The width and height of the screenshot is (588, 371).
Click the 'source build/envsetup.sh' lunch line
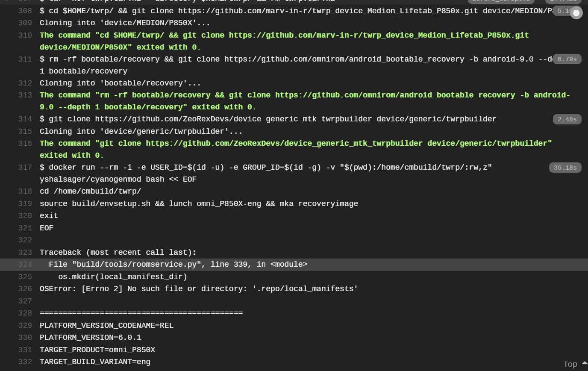pos(199,204)
